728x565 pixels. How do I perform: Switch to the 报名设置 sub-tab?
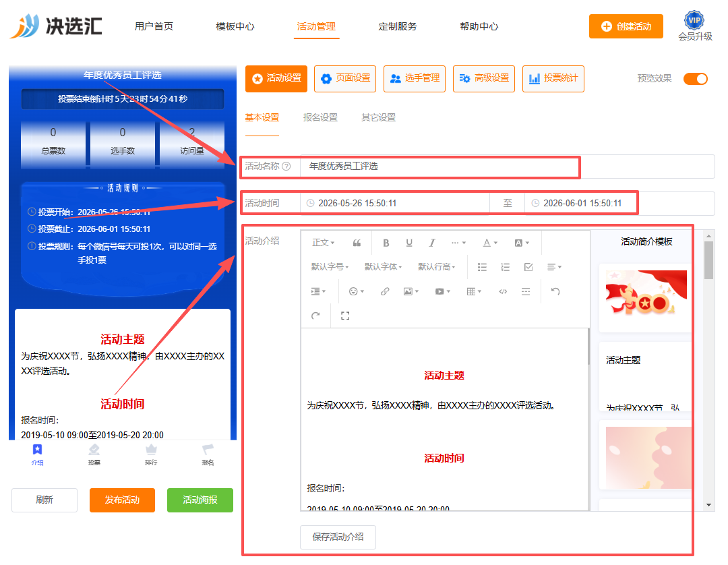[x=320, y=117]
